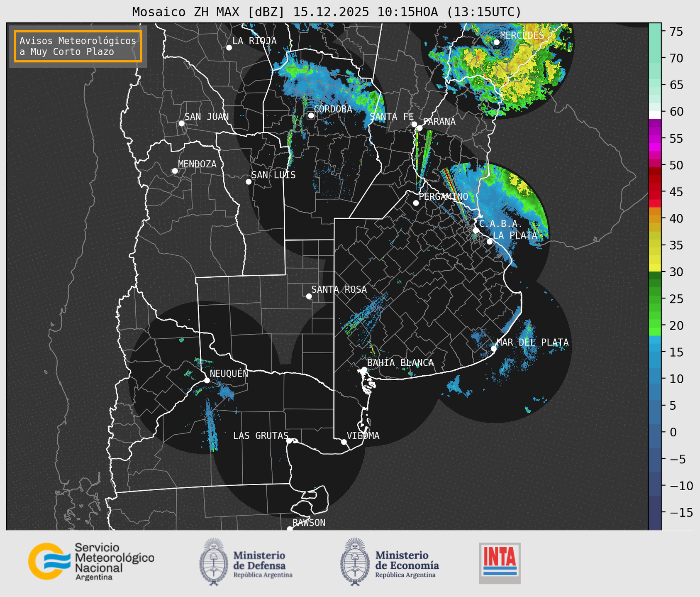This screenshot has width=700, height=597.
Task: Select the San Luis city marker dot
Action: [249, 182]
